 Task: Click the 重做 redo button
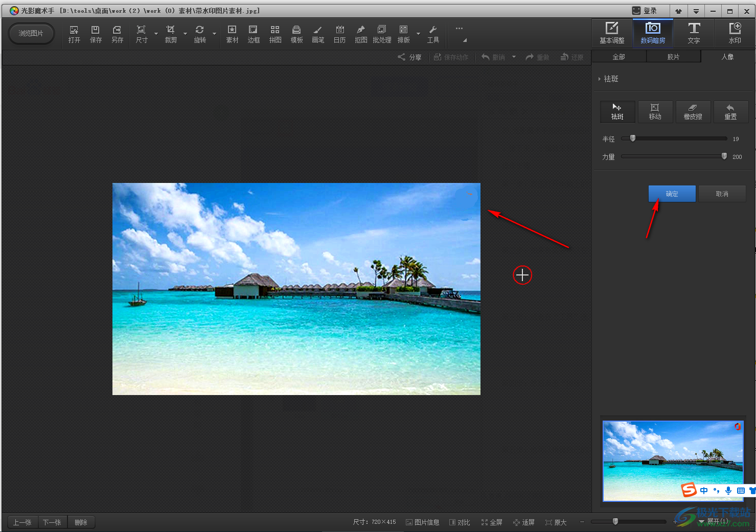(x=537, y=57)
